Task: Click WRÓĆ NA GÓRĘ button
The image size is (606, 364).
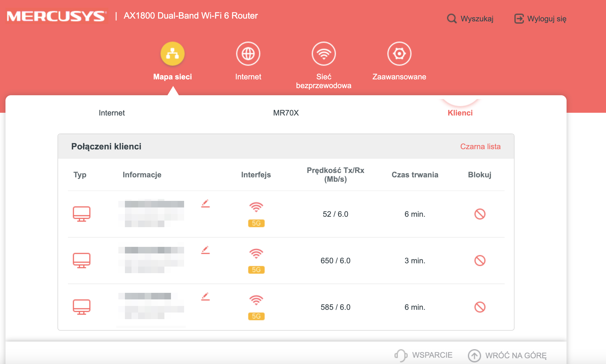Action: 515,356
